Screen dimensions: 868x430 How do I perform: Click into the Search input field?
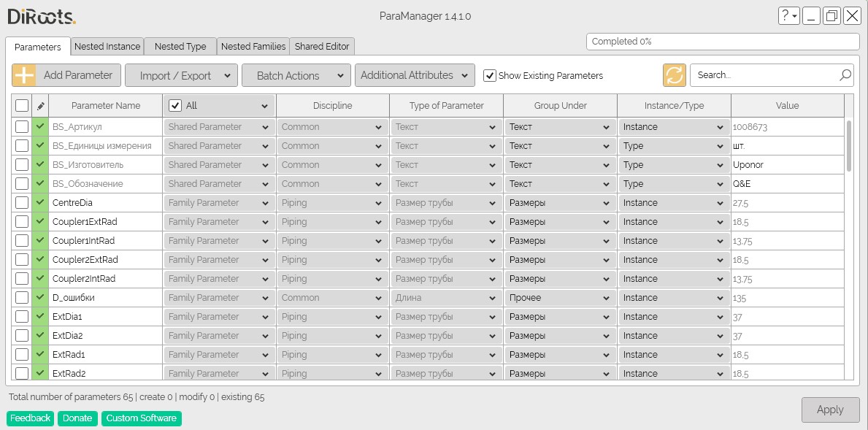point(762,75)
